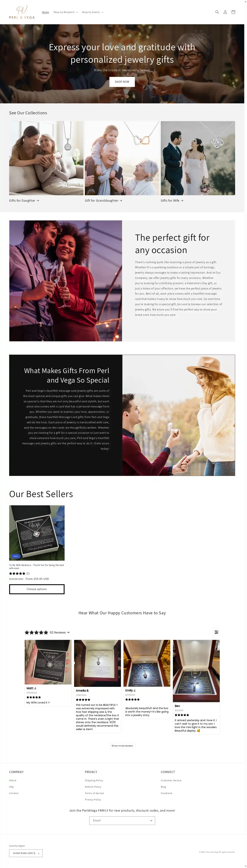Screen dimensions: 247x868
Task: Submit email with the arrow icon
Action: click(151, 821)
